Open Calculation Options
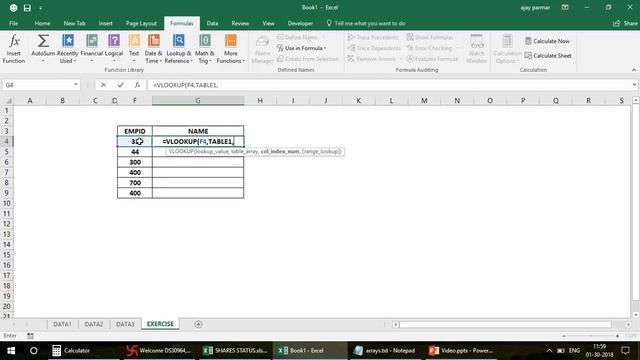This screenshot has width=640, height=360. point(507,49)
